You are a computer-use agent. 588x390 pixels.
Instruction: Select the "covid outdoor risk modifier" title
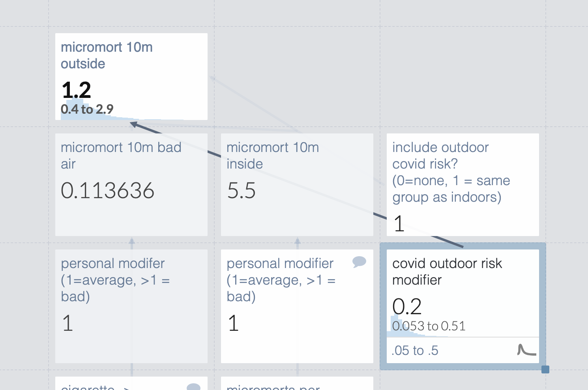pyautogui.click(x=447, y=272)
